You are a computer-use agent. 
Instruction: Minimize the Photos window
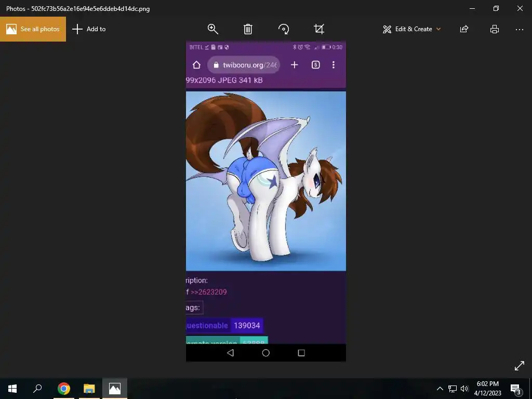pyautogui.click(x=472, y=8)
